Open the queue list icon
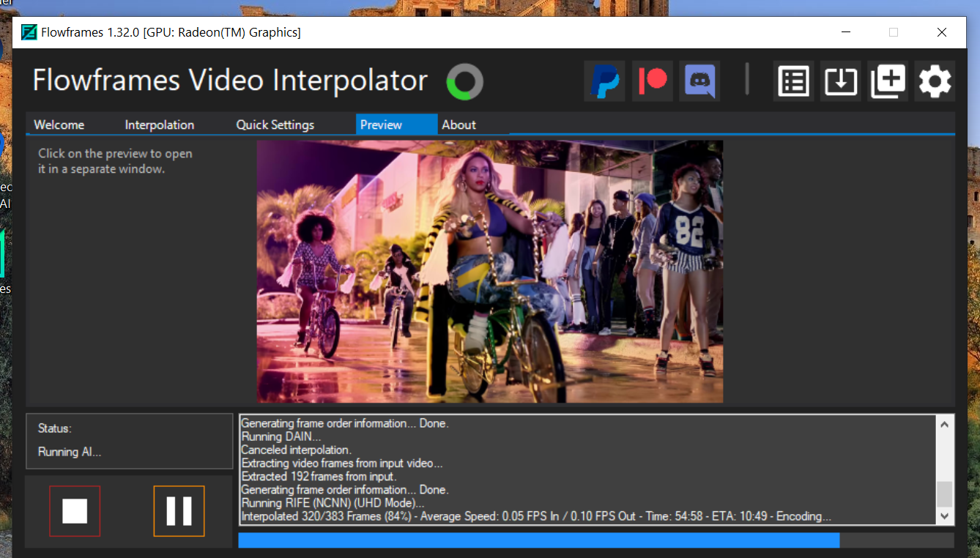 793,81
